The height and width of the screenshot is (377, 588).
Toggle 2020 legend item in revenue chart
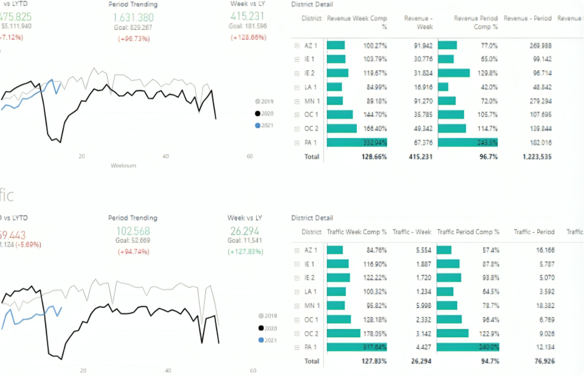pyautogui.click(x=264, y=113)
